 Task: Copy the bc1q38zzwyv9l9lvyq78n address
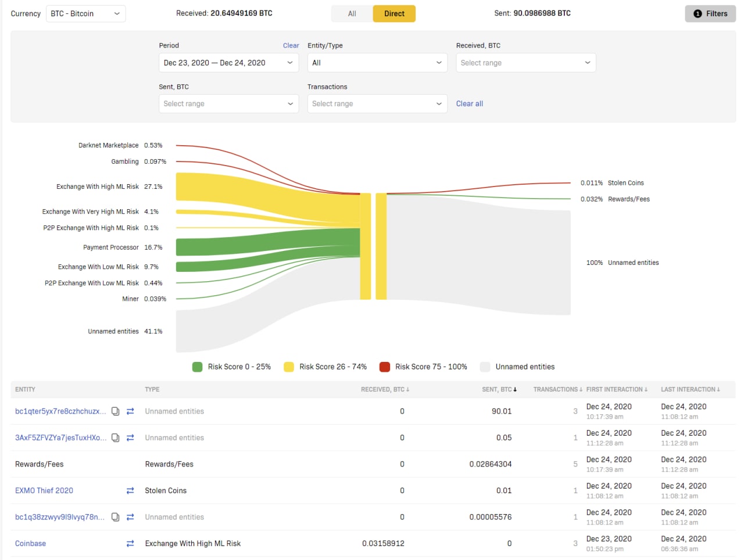(x=115, y=517)
